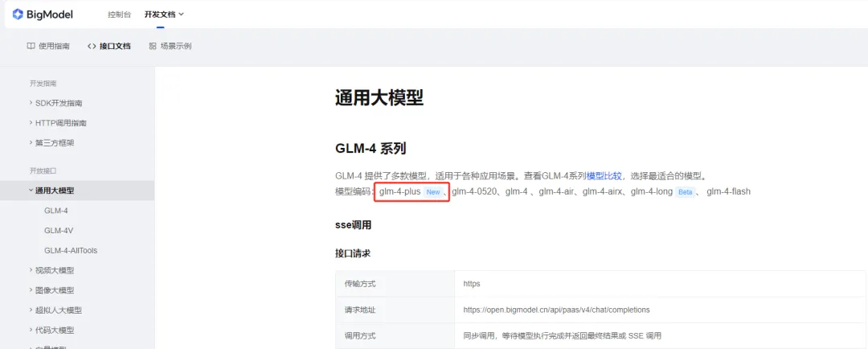The height and width of the screenshot is (349, 868).
Task: Expand the 第三方框架 chevron
Action: (31, 143)
